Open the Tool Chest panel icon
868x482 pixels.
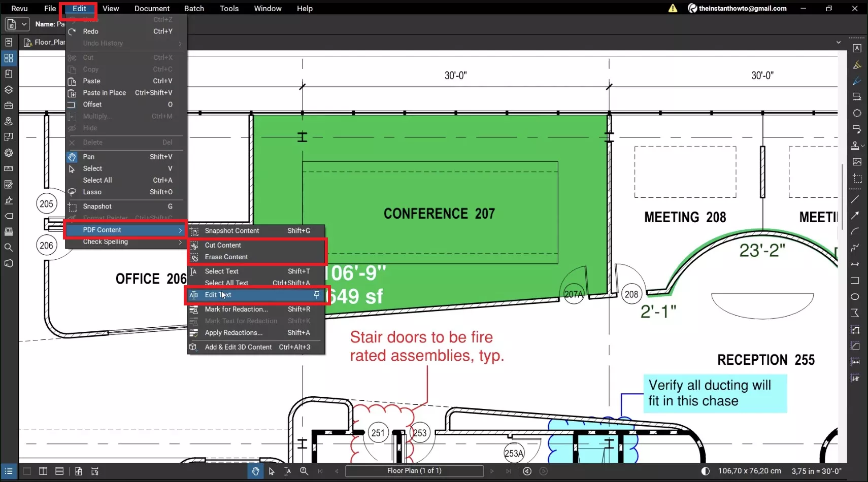point(9,106)
